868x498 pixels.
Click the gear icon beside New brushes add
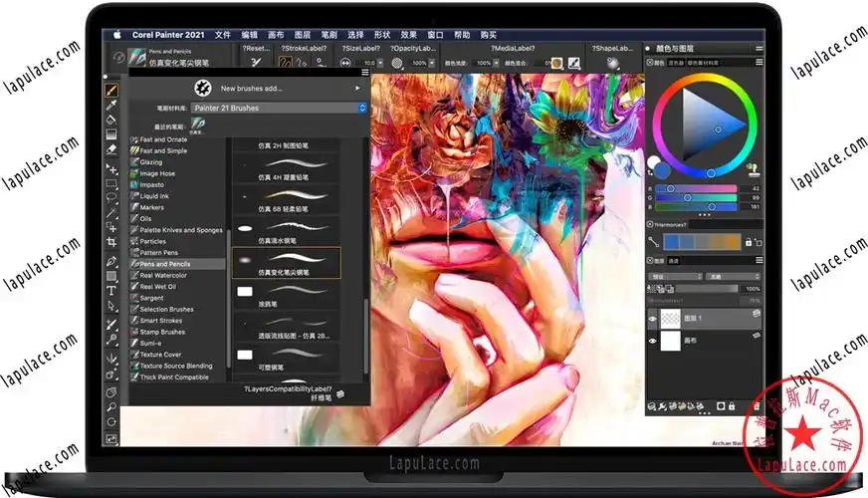(x=203, y=88)
